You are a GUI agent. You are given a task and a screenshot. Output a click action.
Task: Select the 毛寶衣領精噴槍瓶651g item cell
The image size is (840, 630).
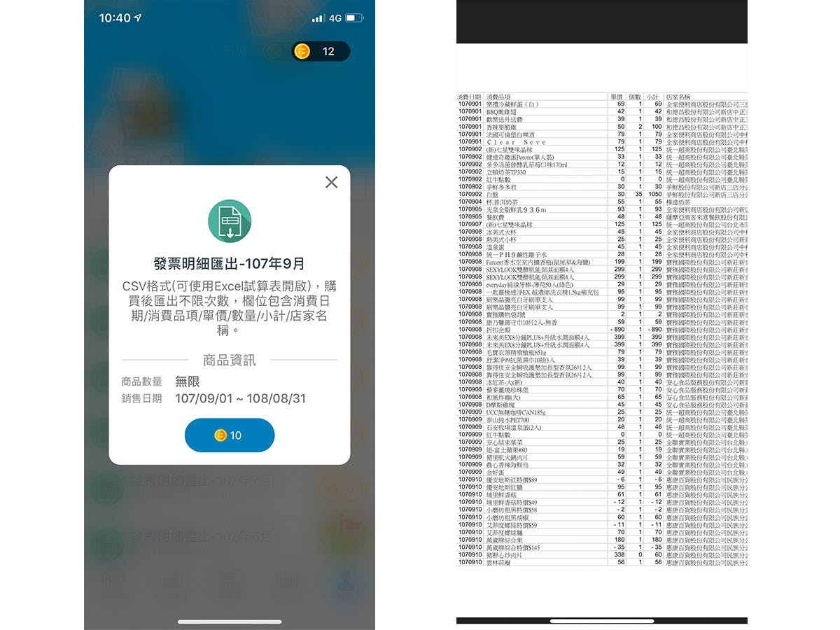(x=517, y=352)
